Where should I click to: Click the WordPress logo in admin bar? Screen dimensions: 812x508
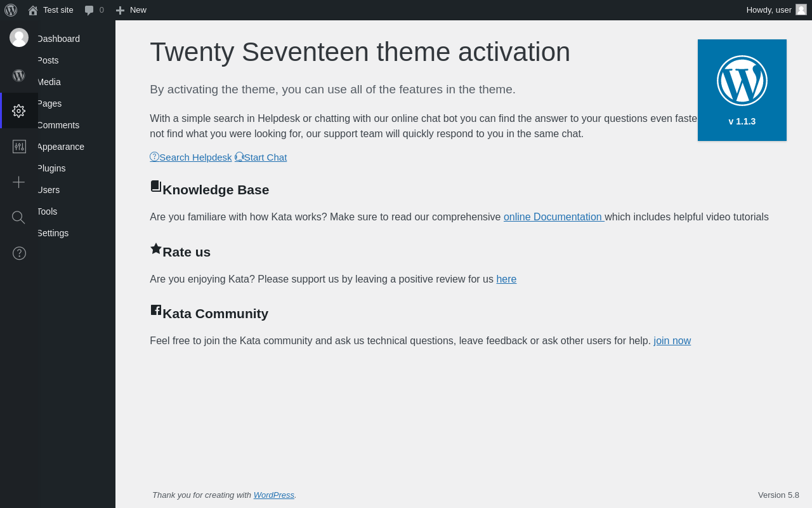pos(11,10)
